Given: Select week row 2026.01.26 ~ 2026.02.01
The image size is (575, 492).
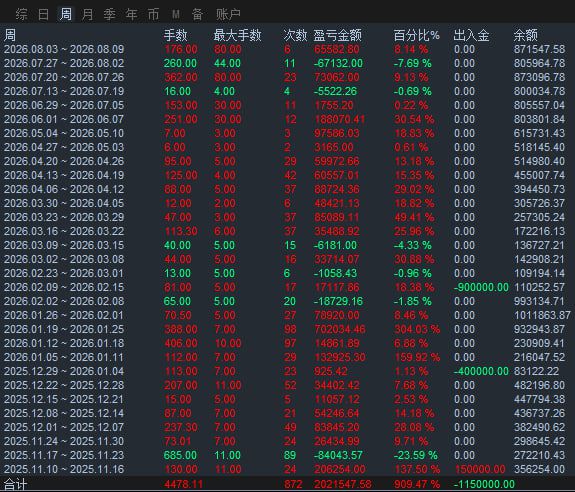Looking at the screenshot, I should pyautogui.click(x=288, y=315).
